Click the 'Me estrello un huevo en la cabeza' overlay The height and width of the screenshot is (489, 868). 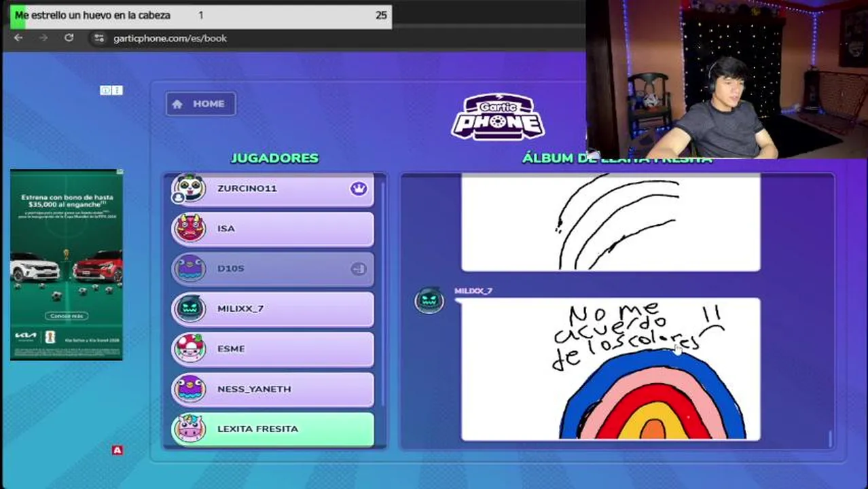point(201,16)
